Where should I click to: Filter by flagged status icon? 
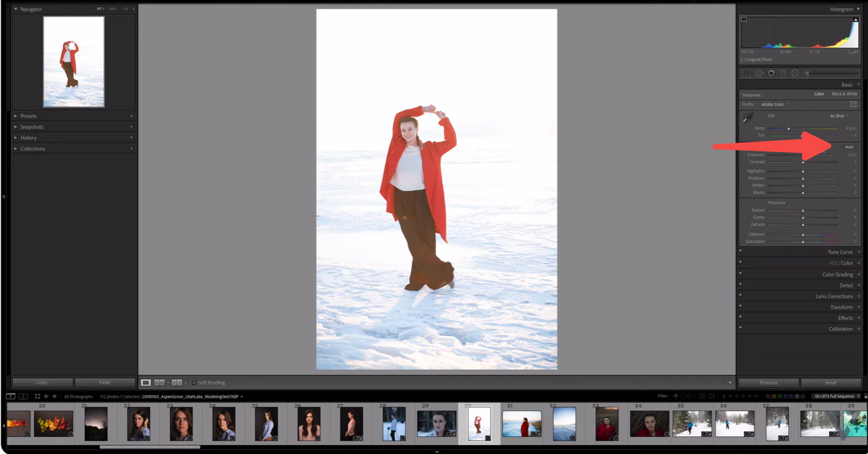click(675, 396)
